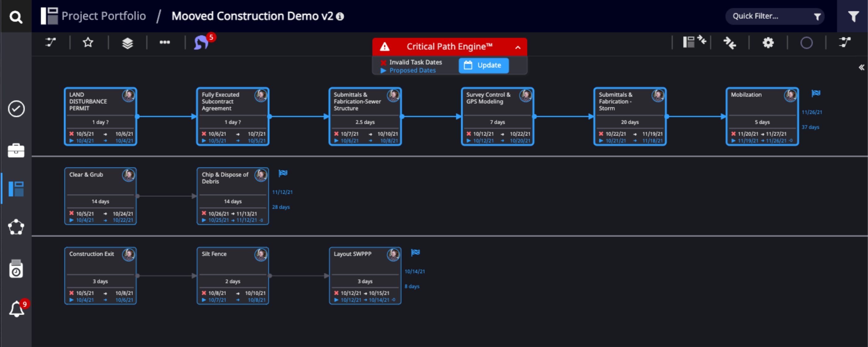Select the Fully Executed Subcontract Agreement card
Viewport: 868px width, 347px height.
click(x=233, y=116)
